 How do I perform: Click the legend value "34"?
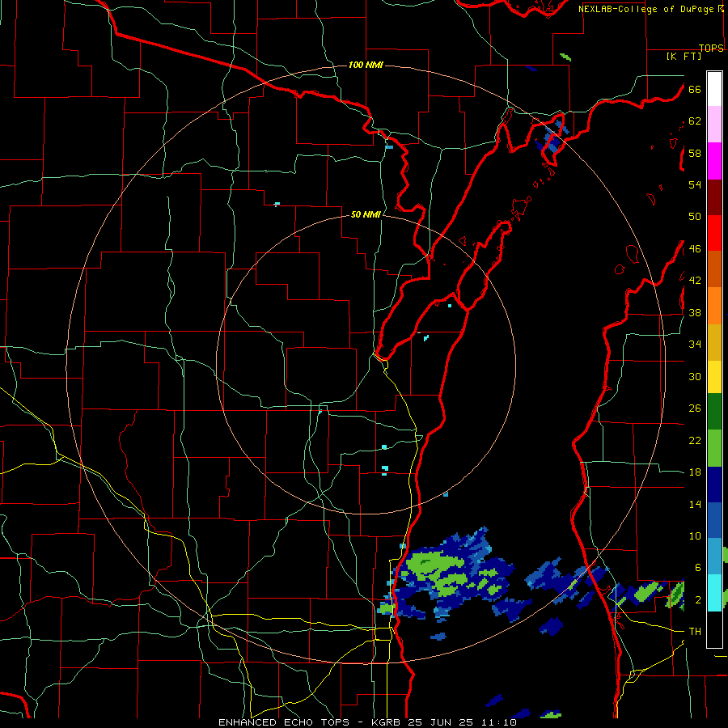(695, 345)
